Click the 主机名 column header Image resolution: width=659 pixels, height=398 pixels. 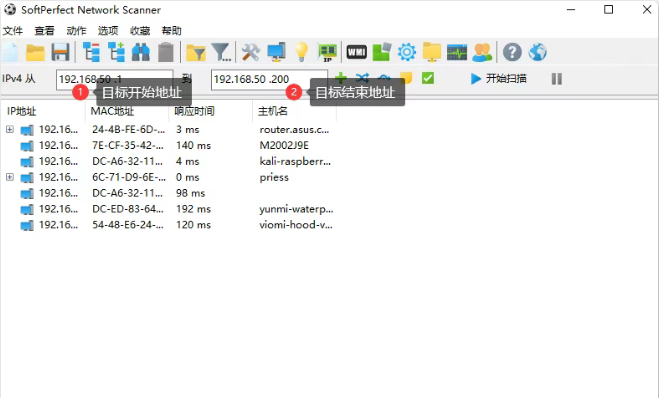coord(273,111)
